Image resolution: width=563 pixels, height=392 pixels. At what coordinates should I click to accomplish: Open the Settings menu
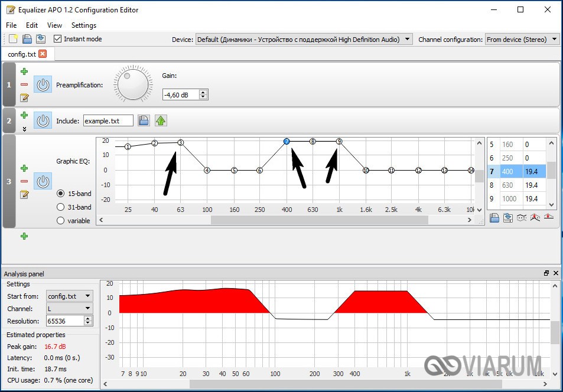(x=83, y=25)
